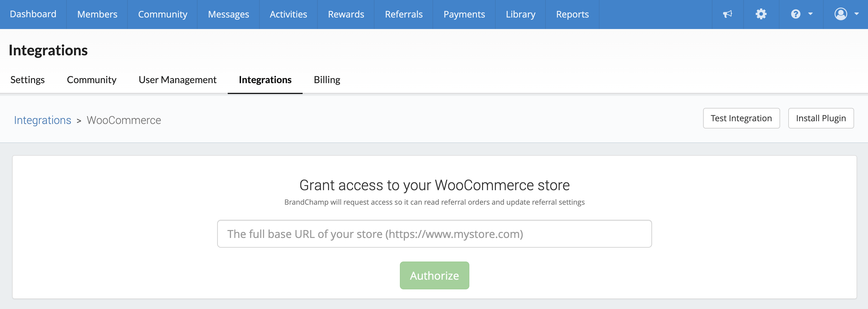868x309 pixels.
Task: Open the Reports menu item
Action: pyautogui.click(x=572, y=14)
